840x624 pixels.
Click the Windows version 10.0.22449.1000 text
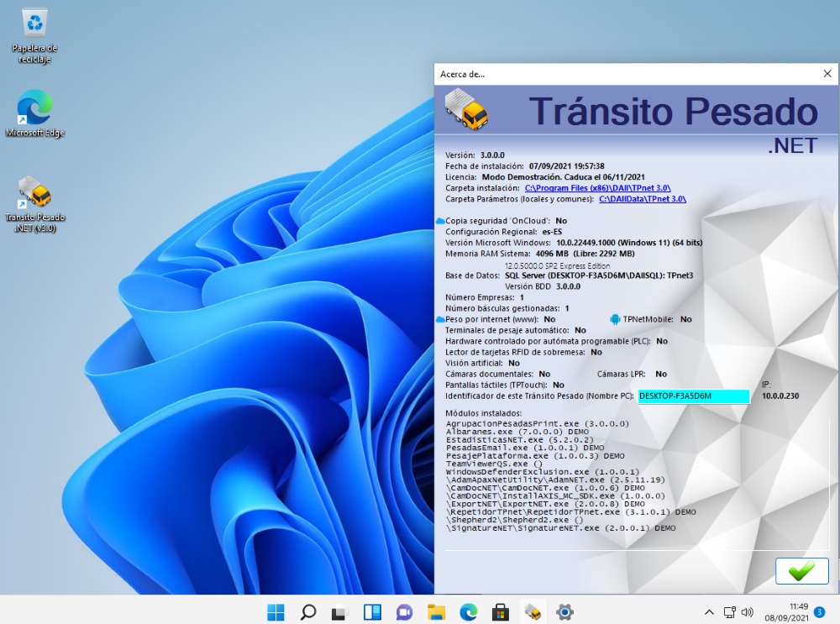pyautogui.click(x=629, y=243)
